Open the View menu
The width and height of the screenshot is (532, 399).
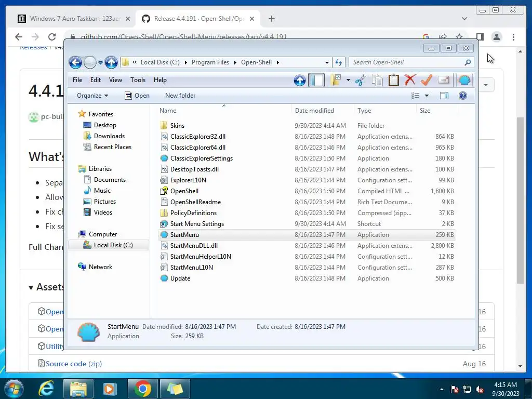point(115,80)
